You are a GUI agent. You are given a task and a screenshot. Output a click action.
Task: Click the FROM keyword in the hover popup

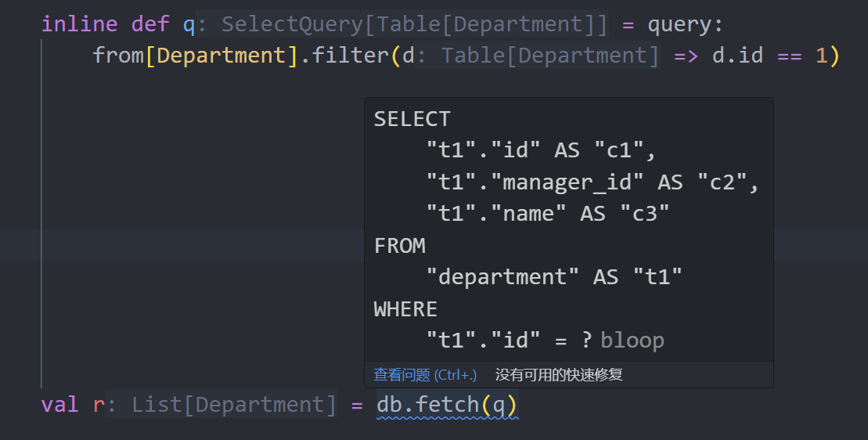400,246
